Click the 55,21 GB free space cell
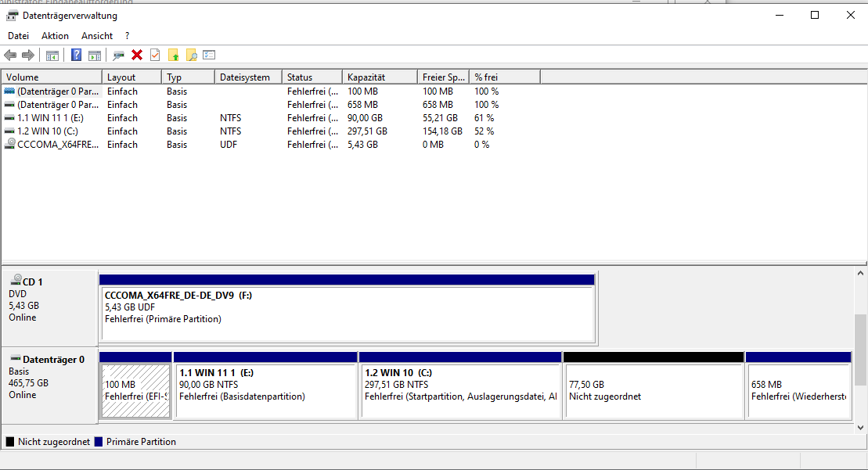This screenshot has height=470, width=868. [440, 118]
